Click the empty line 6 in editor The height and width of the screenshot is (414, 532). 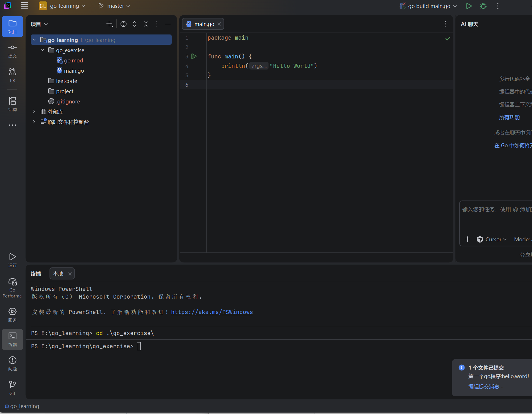tap(329, 85)
